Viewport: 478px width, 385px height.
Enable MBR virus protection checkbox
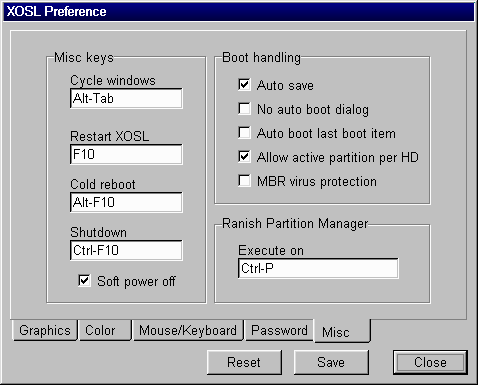tap(244, 181)
